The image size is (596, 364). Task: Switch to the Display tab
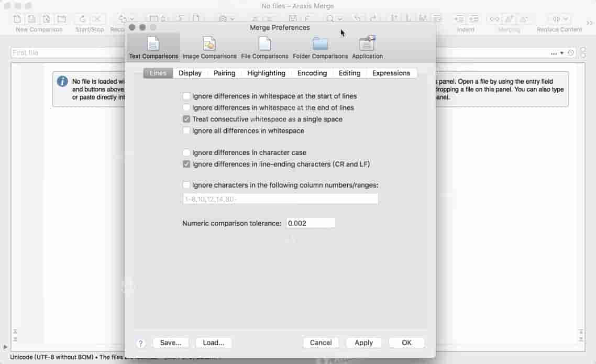coord(190,73)
